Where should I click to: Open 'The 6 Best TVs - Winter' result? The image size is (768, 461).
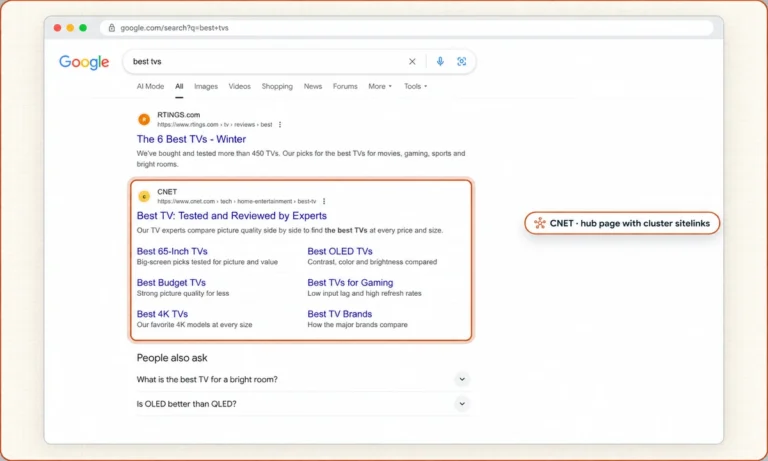tap(192, 139)
